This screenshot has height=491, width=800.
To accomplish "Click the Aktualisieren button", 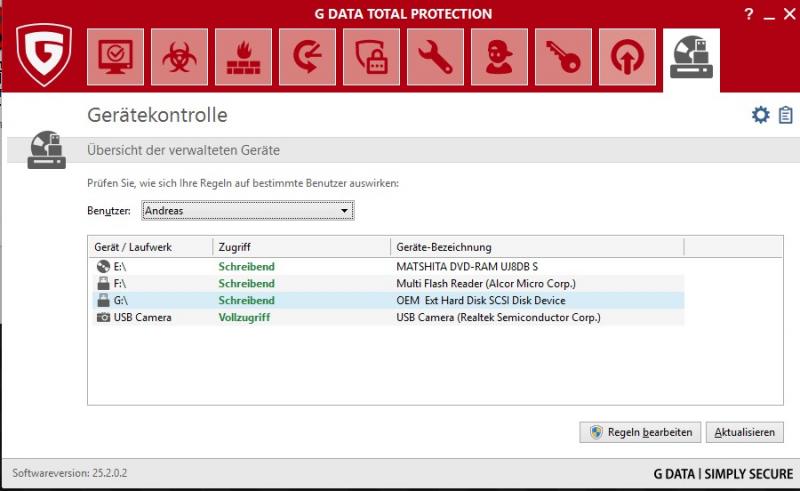I will tap(744, 432).
